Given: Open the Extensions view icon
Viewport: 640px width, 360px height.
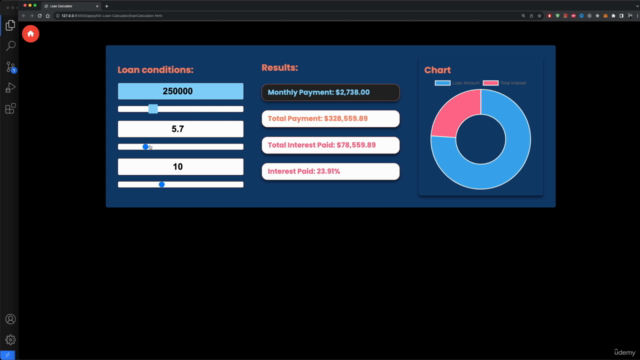Looking at the screenshot, I should [11, 109].
